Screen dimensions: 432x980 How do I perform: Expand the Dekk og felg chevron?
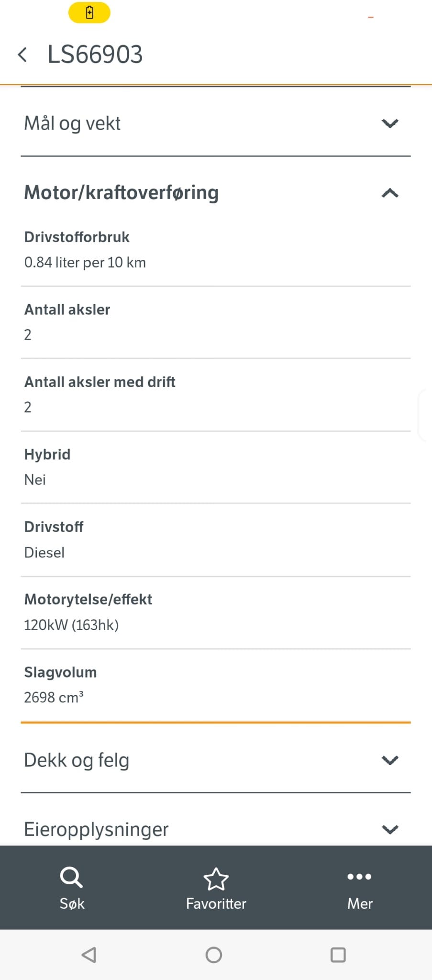pos(390,760)
